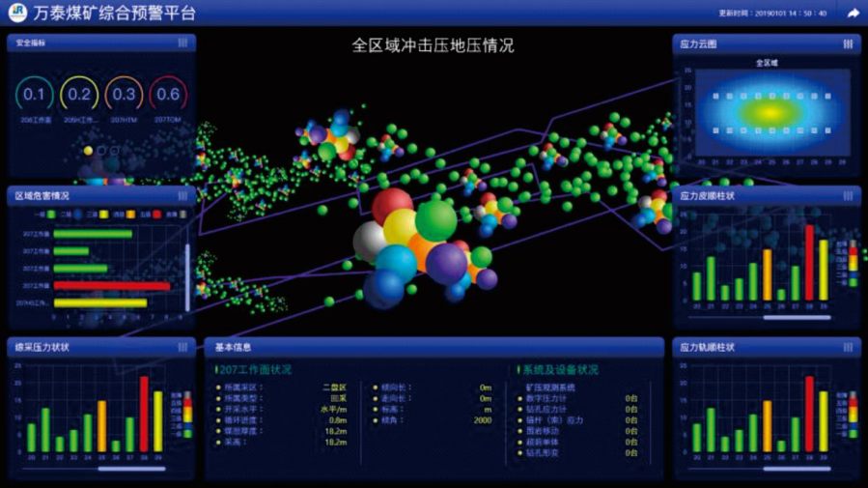The height and width of the screenshot is (488, 868).
Task: Click the 207HTM gauge label
Action: click(x=124, y=120)
